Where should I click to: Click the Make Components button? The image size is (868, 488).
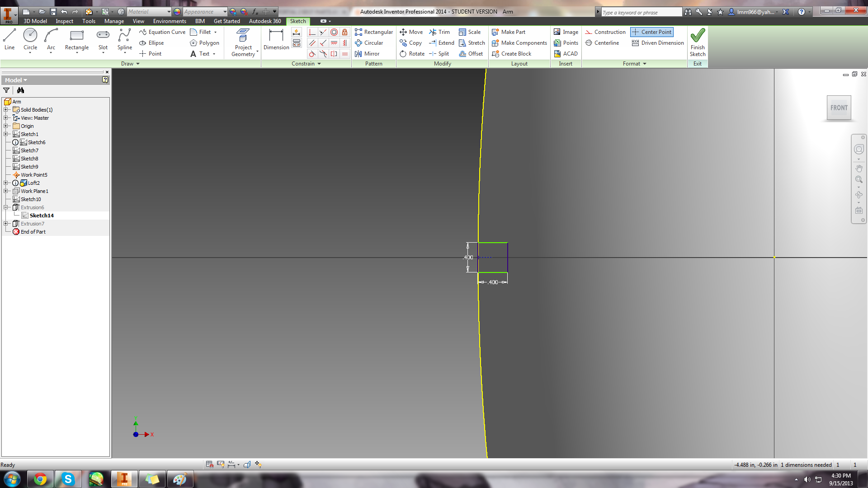[x=519, y=43]
